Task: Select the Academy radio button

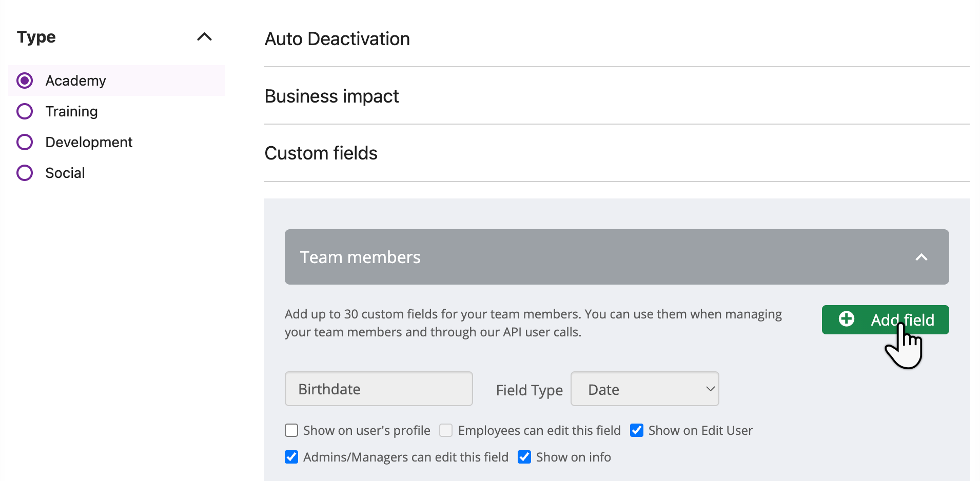Action: point(25,81)
